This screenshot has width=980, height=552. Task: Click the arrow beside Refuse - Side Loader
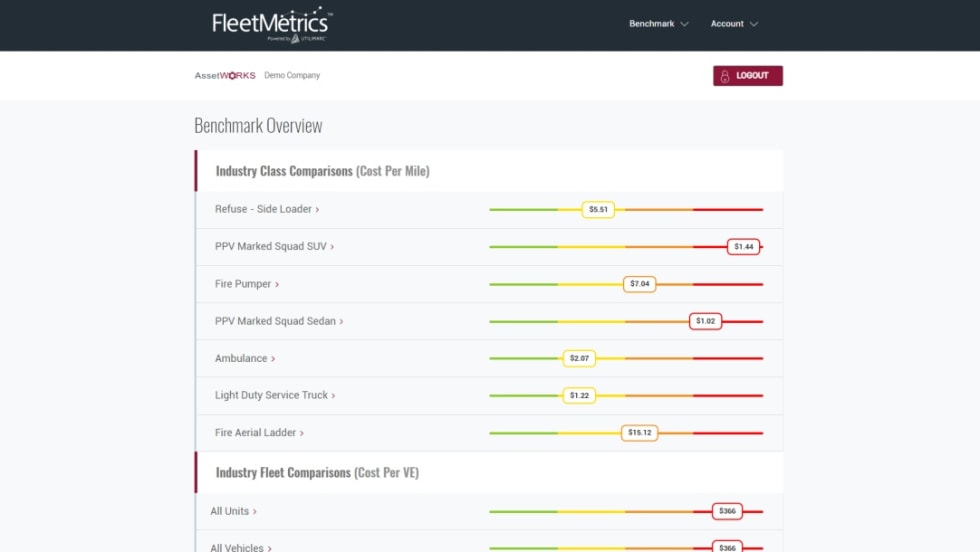317,210
